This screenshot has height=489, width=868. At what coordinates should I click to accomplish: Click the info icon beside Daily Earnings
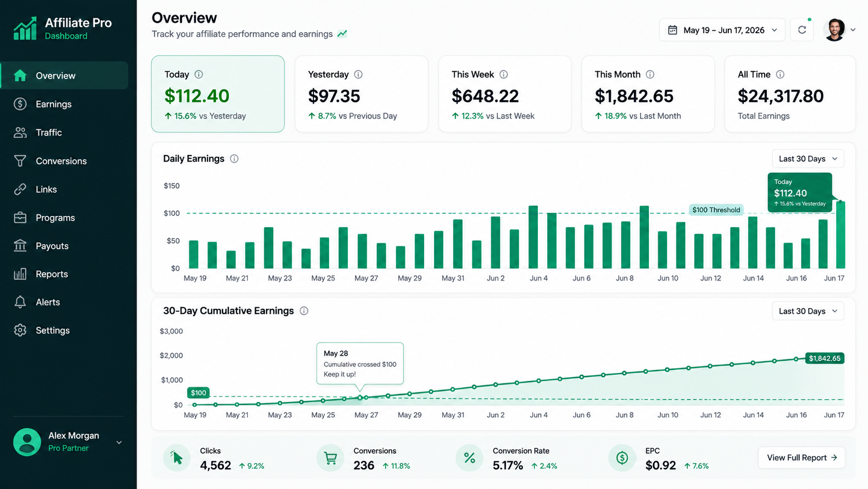(234, 158)
